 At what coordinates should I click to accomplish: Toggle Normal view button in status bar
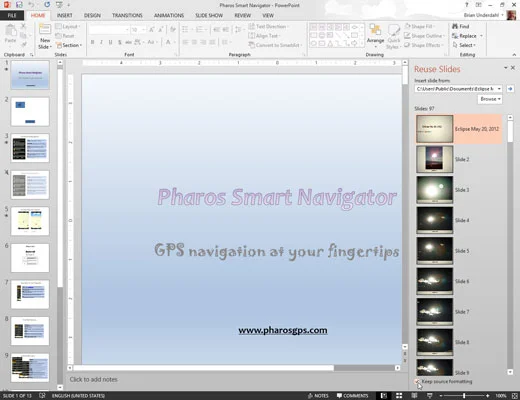pyautogui.click(x=384, y=395)
